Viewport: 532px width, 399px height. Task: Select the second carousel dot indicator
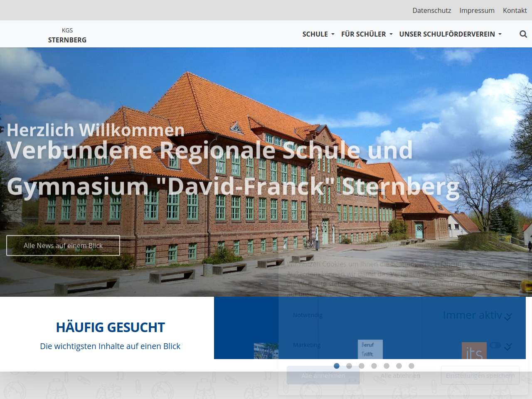pyautogui.click(x=349, y=366)
